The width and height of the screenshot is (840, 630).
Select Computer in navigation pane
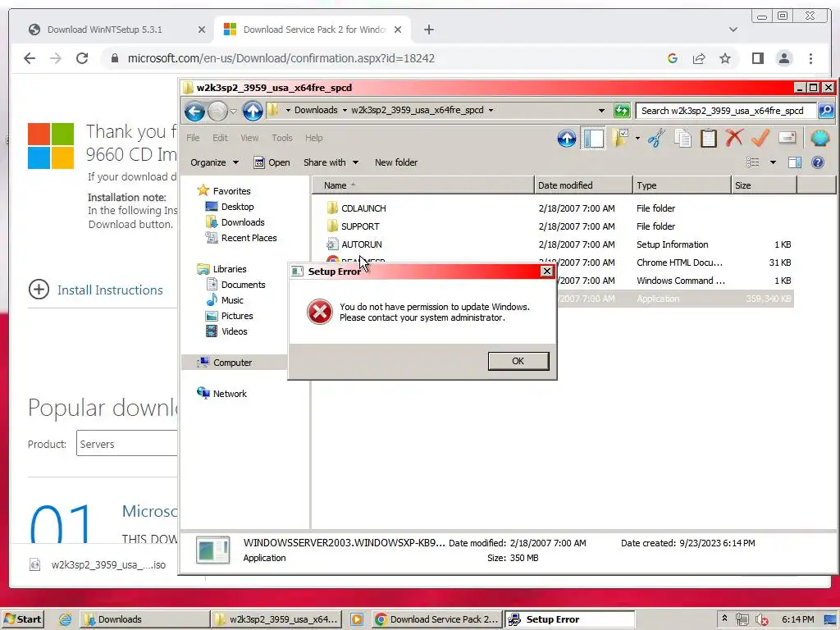(232, 363)
